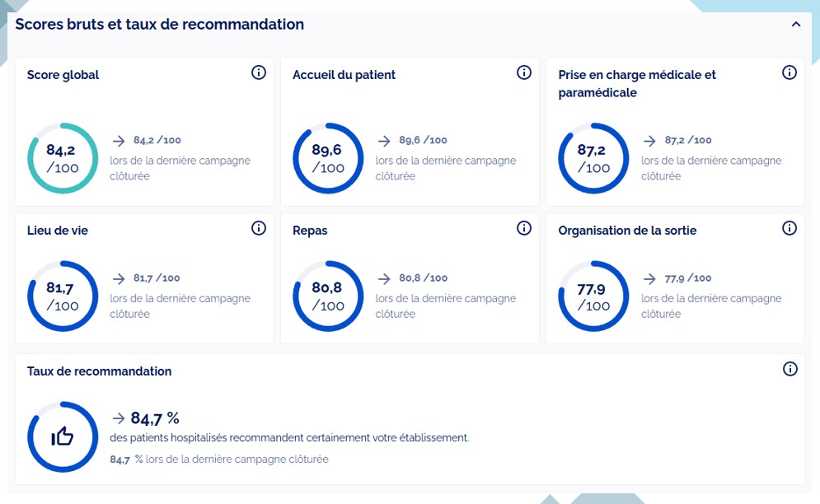Click the Scores bruts et taux heading
Viewport: 820px width, 504px height.
tap(160, 25)
